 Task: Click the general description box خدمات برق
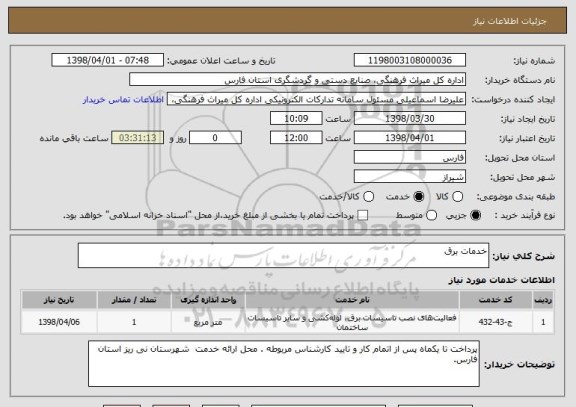point(283,255)
